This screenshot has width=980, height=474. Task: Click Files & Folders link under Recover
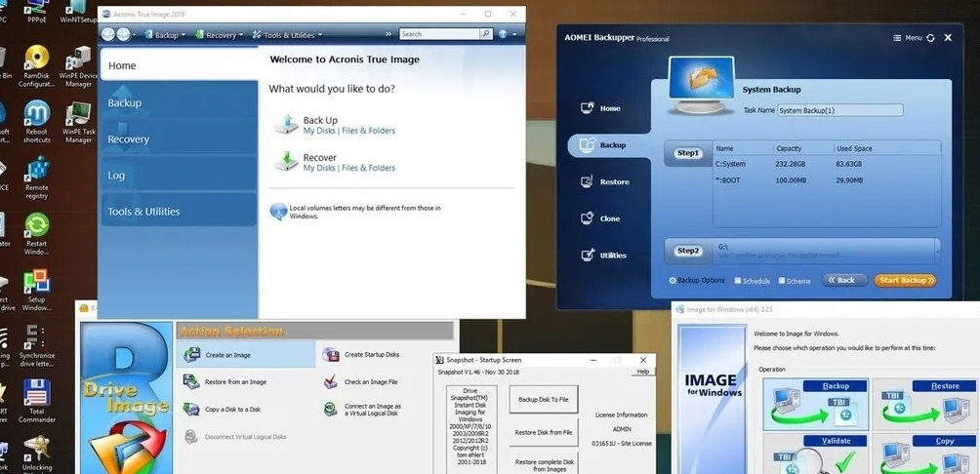click(x=368, y=168)
